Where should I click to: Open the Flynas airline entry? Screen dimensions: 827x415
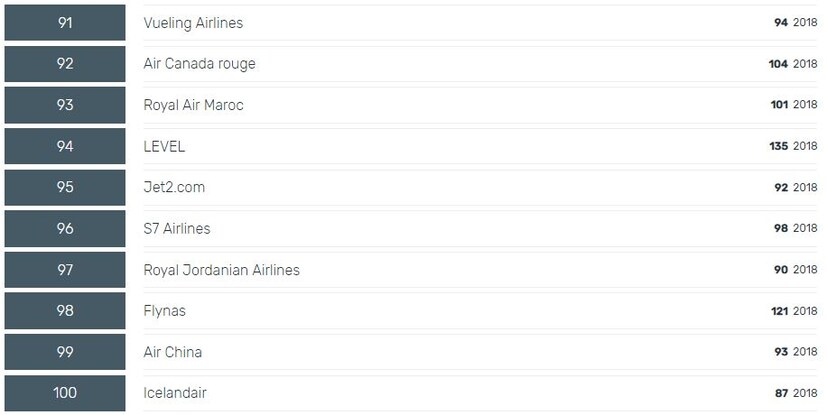click(x=164, y=310)
